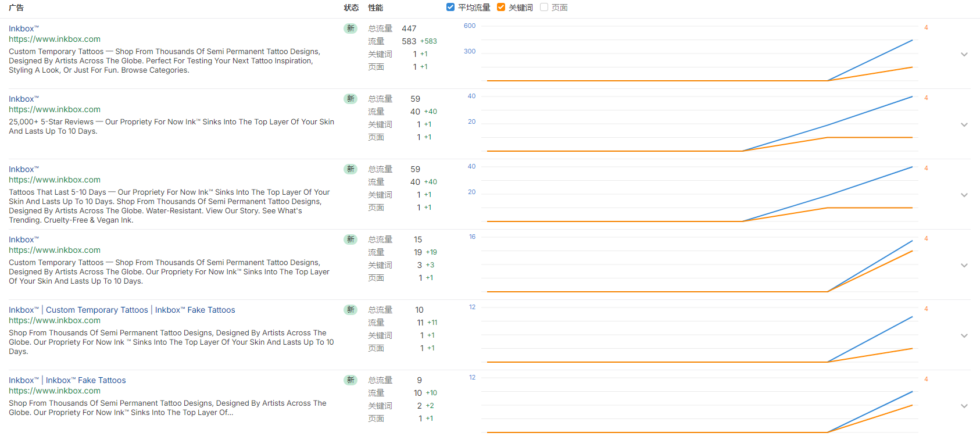980x440 pixels.
Task: Click 新 badge on the ad with 15 total traffic
Action: [x=350, y=239]
